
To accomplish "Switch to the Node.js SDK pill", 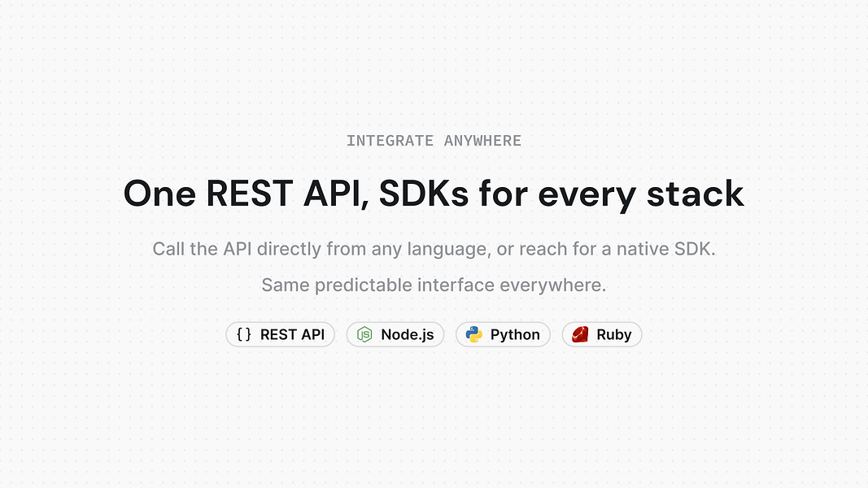I will click(x=395, y=334).
